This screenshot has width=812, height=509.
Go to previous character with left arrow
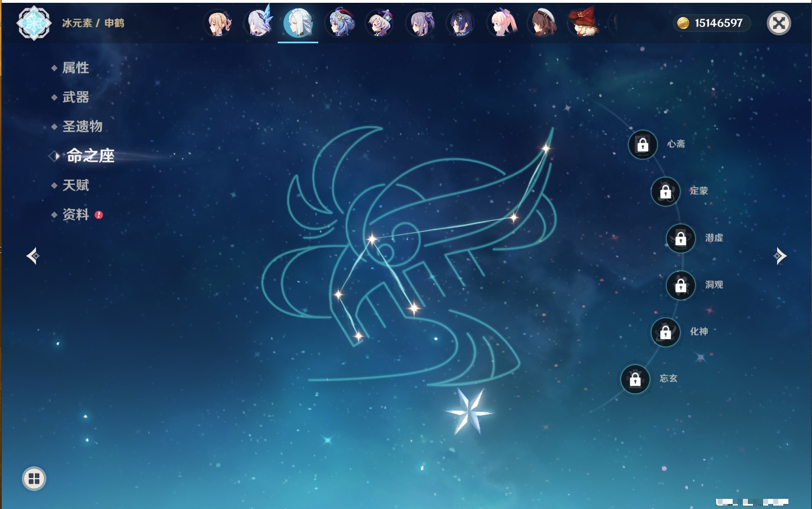click(x=33, y=256)
